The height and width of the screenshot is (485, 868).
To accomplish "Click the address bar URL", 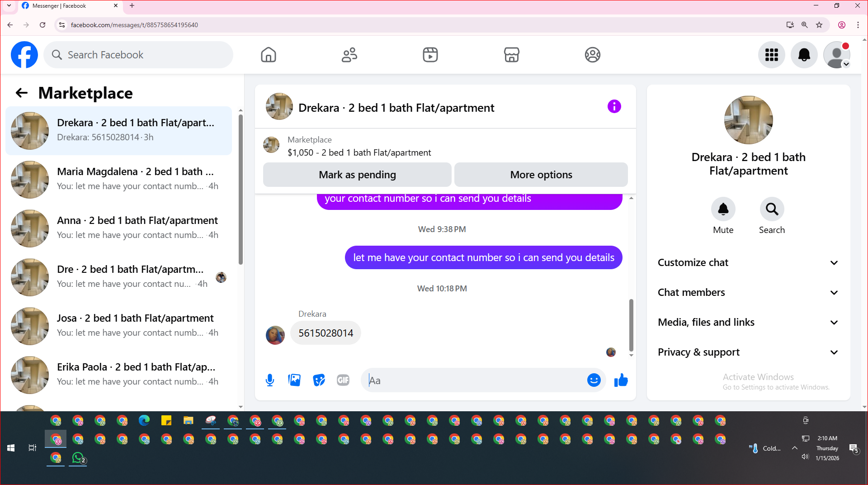I will [134, 25].
